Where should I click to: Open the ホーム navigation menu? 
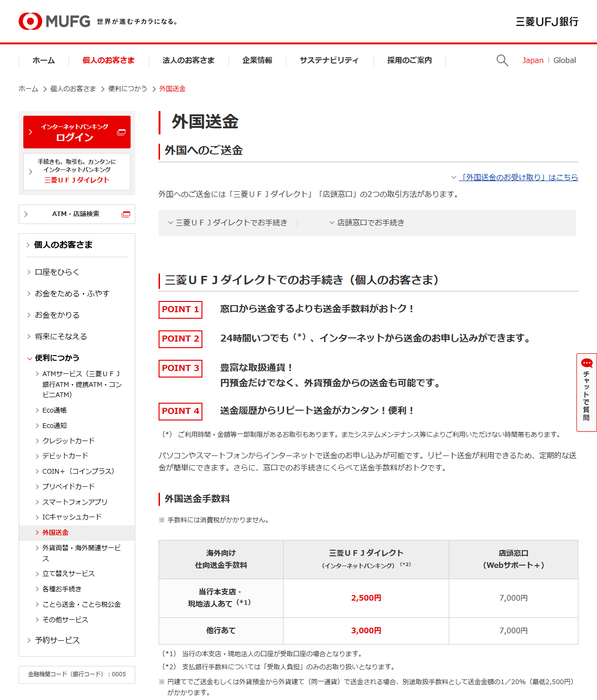[x=44, y=61]
